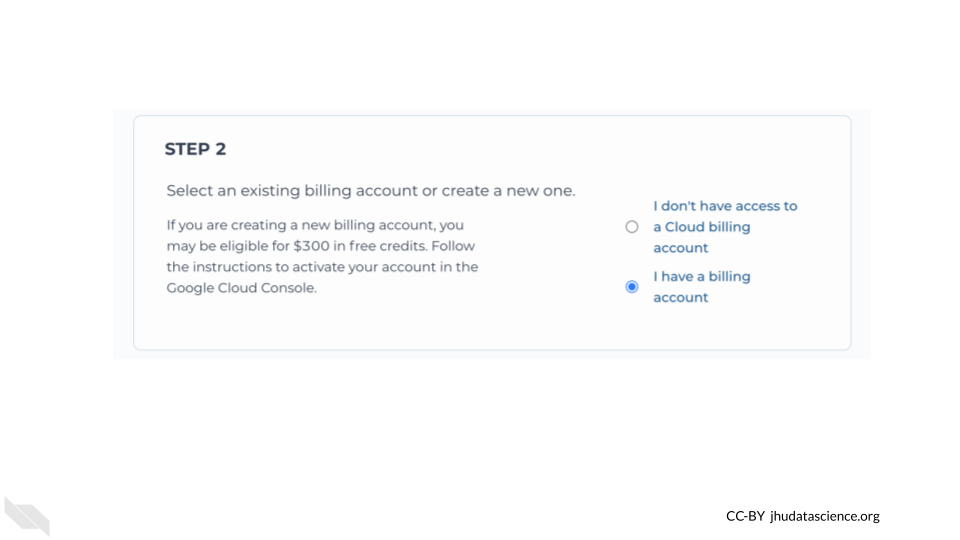This screenshot has height=540, width=960.
Task: Click the "STEP 2" heading
Action: pos(195,149)
